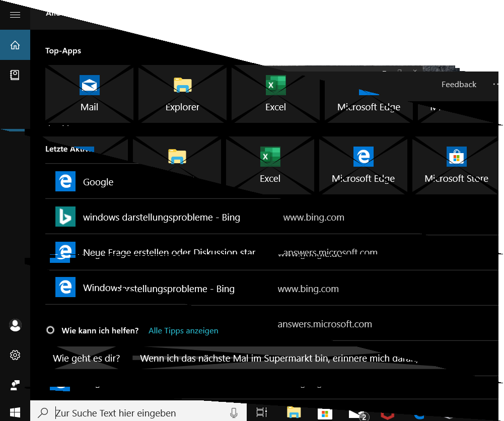Click the 'Alle Tipps anzeigen' link

(x=183, y=330)
